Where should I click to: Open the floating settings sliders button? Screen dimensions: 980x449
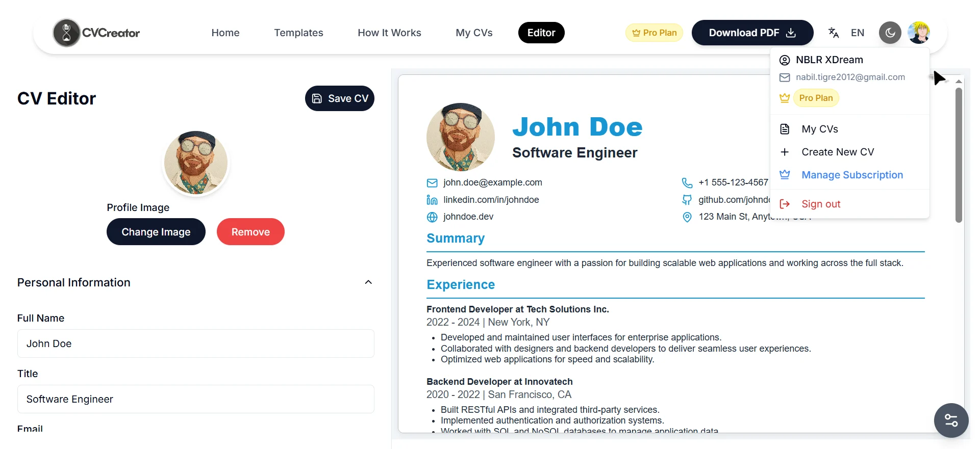[951, 420]
